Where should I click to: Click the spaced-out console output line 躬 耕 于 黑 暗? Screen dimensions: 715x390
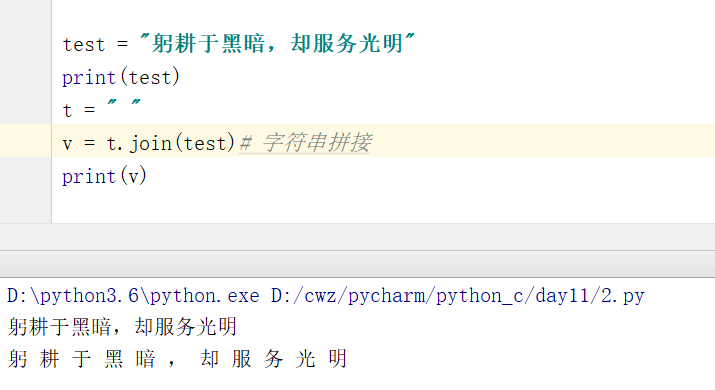click(x=177, y=359)
